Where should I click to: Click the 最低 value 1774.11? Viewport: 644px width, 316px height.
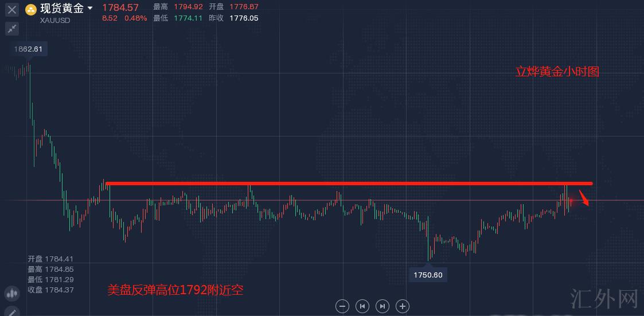(x=188, y=18)
